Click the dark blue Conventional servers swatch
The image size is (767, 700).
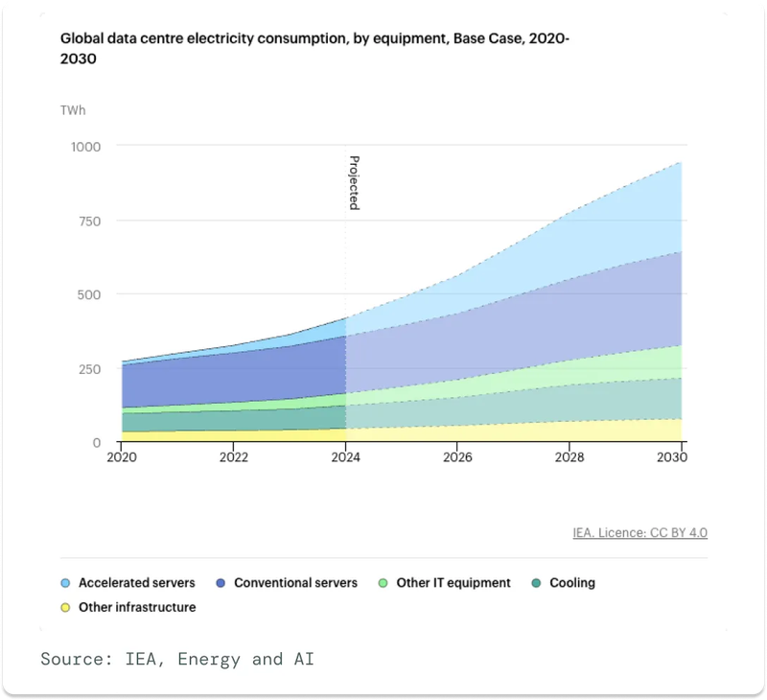[221, 583]
